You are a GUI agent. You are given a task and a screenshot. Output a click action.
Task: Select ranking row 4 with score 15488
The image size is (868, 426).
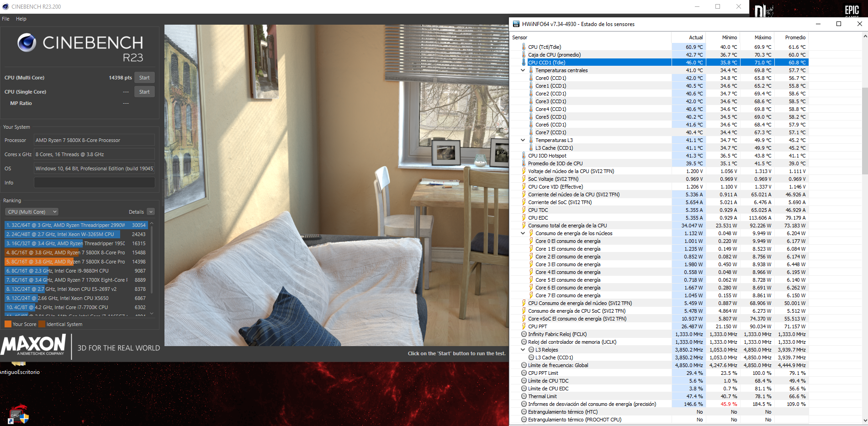click(x=76, y=252)
